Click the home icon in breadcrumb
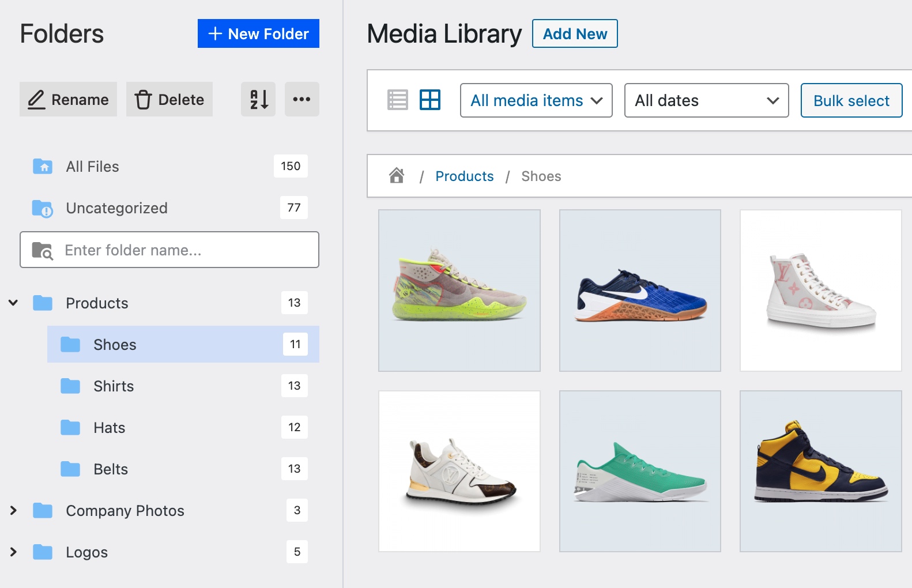Viewport: 912px width, 588px height. (x=397, y=175)
